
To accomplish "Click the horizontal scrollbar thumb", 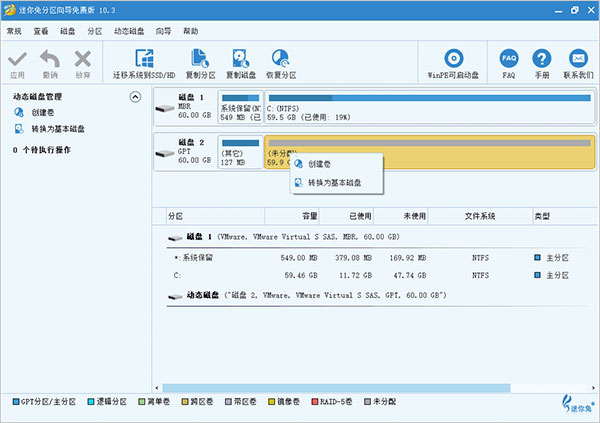I will (336, 388).
